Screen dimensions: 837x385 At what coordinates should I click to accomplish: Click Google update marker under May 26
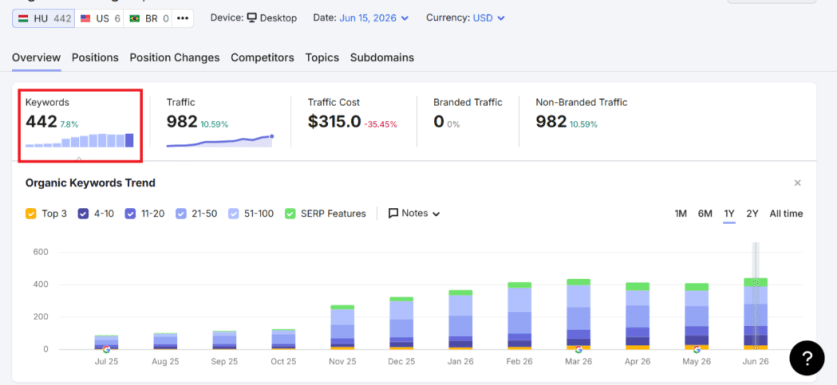tap(697, 349)
